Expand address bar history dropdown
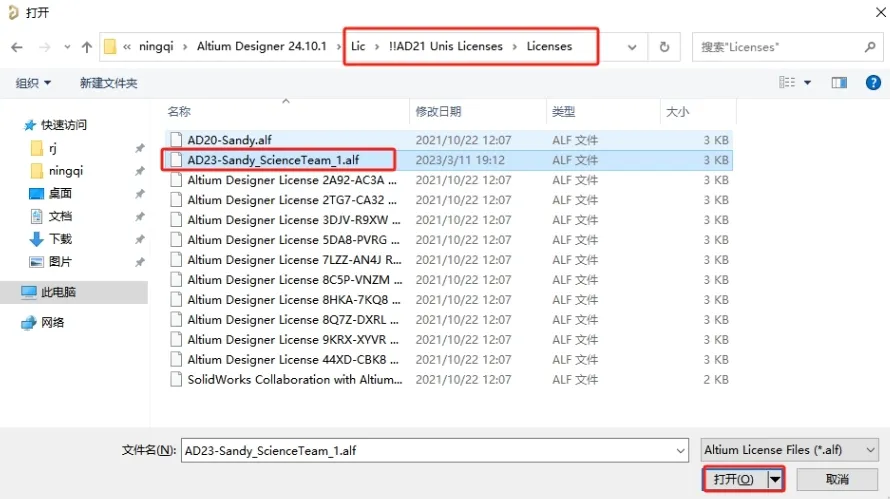This screenshot has height=499, width=890. pyautogui.click(x=632, y=47)
